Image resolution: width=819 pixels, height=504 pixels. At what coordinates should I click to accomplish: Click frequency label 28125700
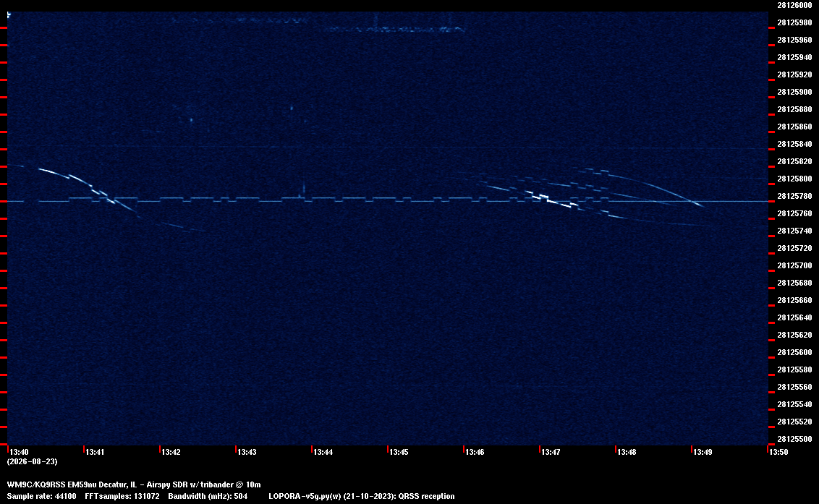(x=794, y=265)
